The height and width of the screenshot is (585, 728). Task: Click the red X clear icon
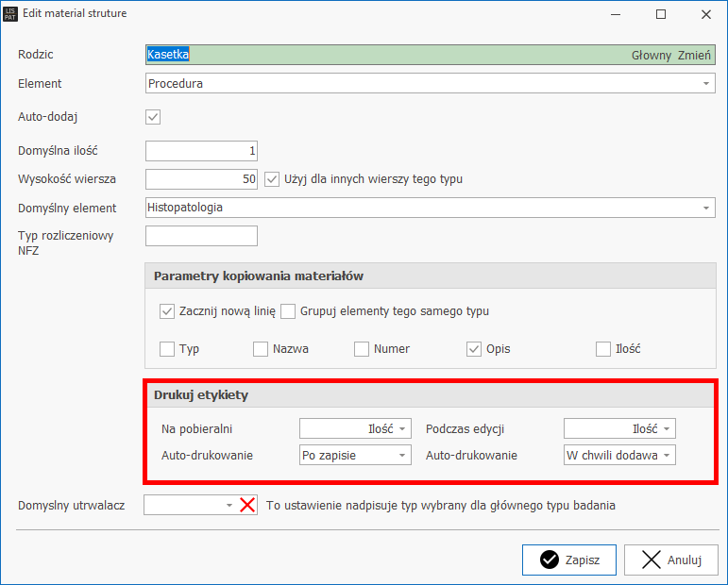247,506
